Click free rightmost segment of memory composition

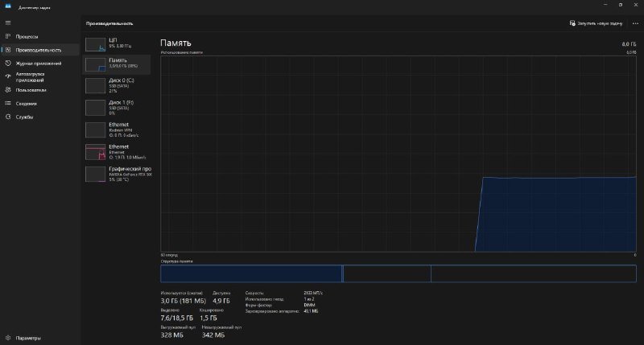click(x=534, y=273)
